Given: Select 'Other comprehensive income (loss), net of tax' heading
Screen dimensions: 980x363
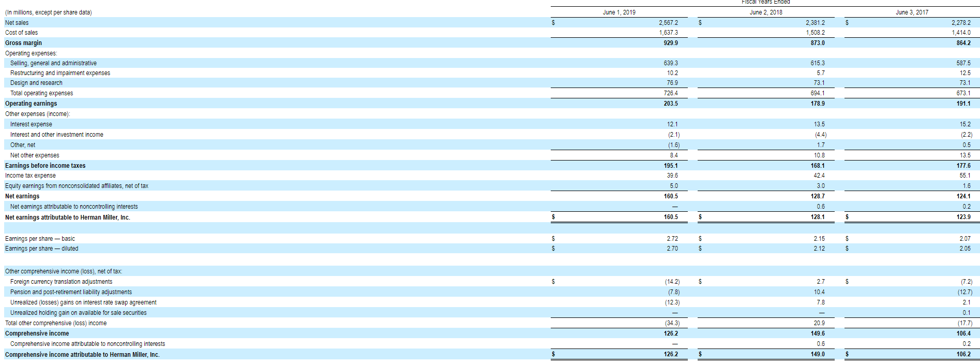Looking at the screenshot, I should click(x=64, y=271).
